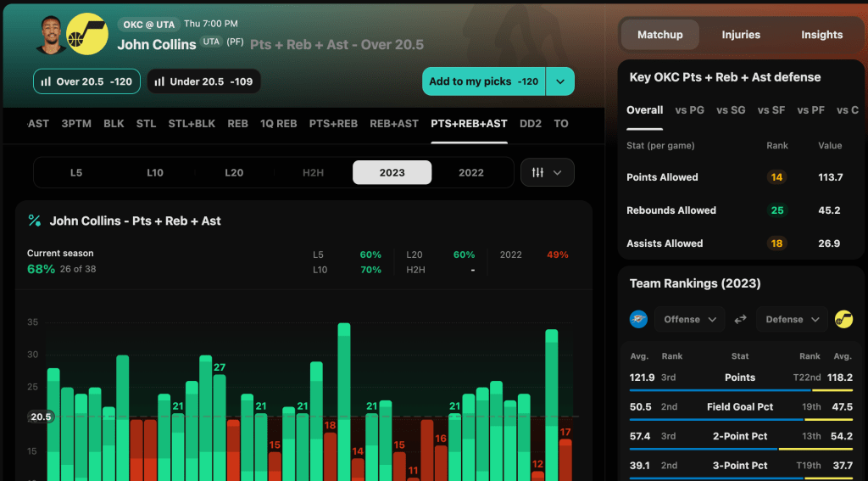Open the Add to my picks arrow
The height and width of the screenshot is (481, 868).
pos(560,81)
